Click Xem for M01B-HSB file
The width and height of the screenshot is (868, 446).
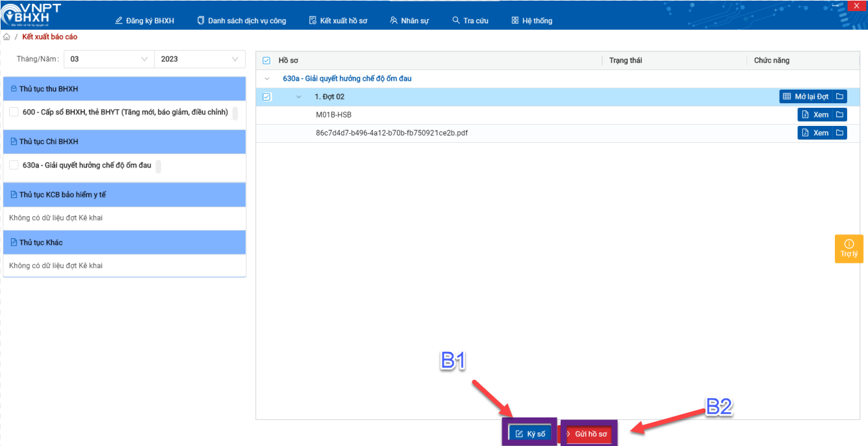(x=815, y=115)
